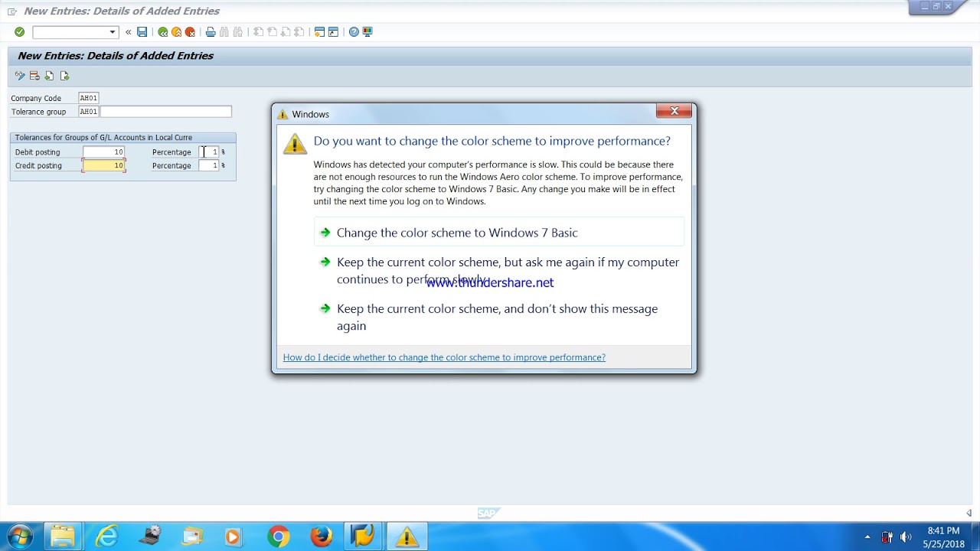Click the empty Tolerance group description field

pyautogui.click(x=165, y=112)
